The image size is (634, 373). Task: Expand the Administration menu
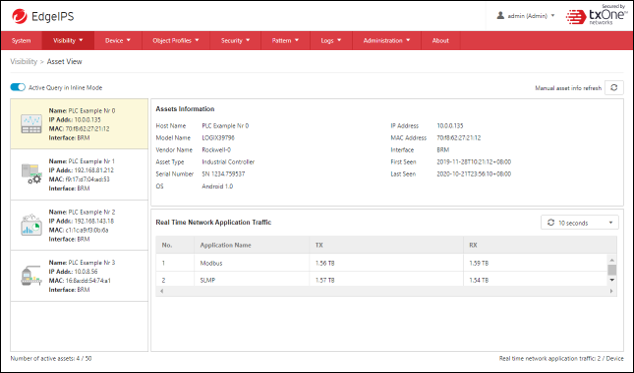click(387, 40)
